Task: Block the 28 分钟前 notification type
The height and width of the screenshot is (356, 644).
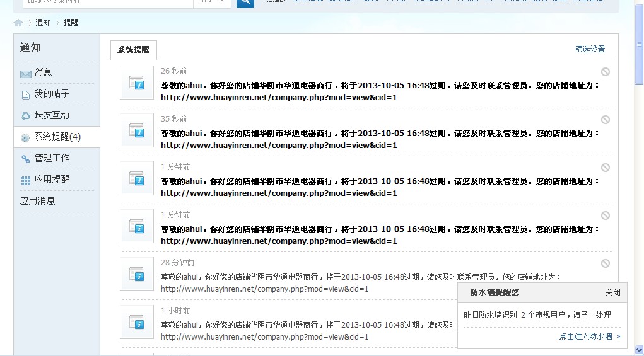Action: click(606, 263)
